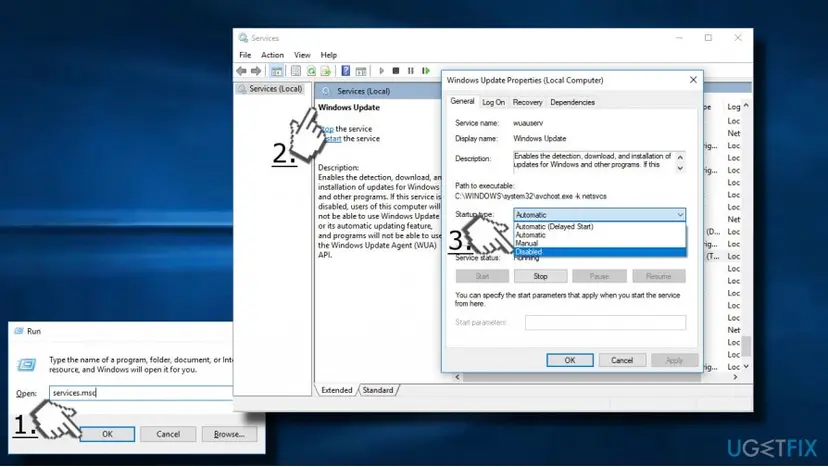Click the Resume button in properties dialog
Viewport: 828px width, 467px height.
tap(658, 276)
